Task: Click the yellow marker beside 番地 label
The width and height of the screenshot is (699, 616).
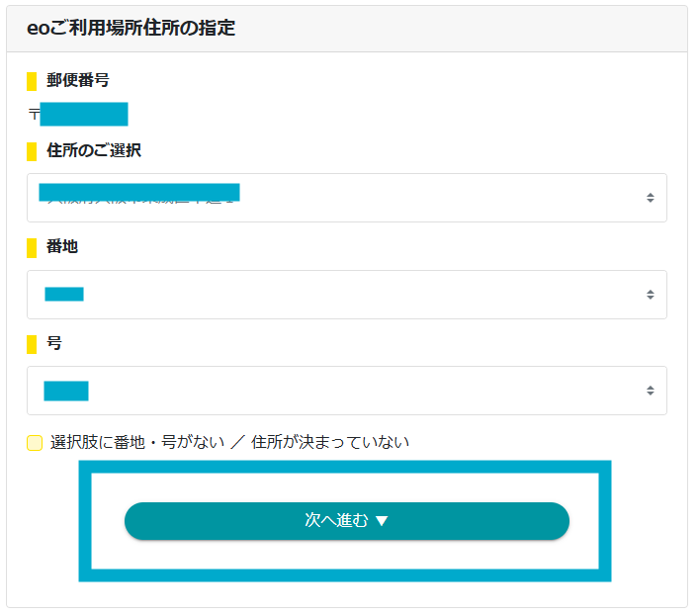Action: click(x=32, y=247)
